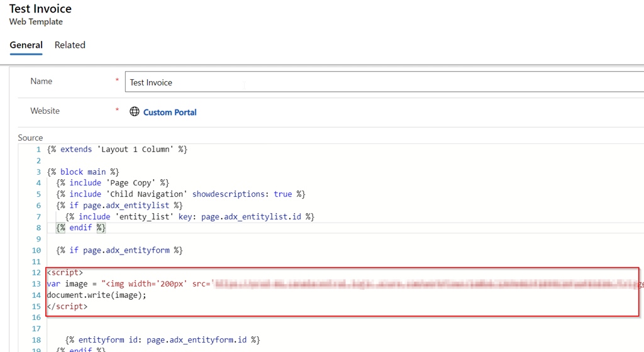Click the Website field label
This screenshot has width=644, height=352.
(45, 111)
